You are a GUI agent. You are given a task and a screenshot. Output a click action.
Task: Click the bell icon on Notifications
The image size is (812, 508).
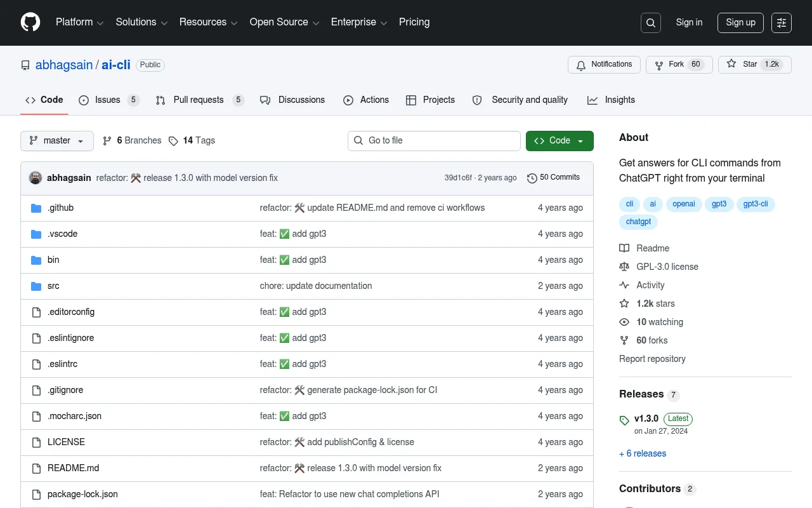click(581, 65)
